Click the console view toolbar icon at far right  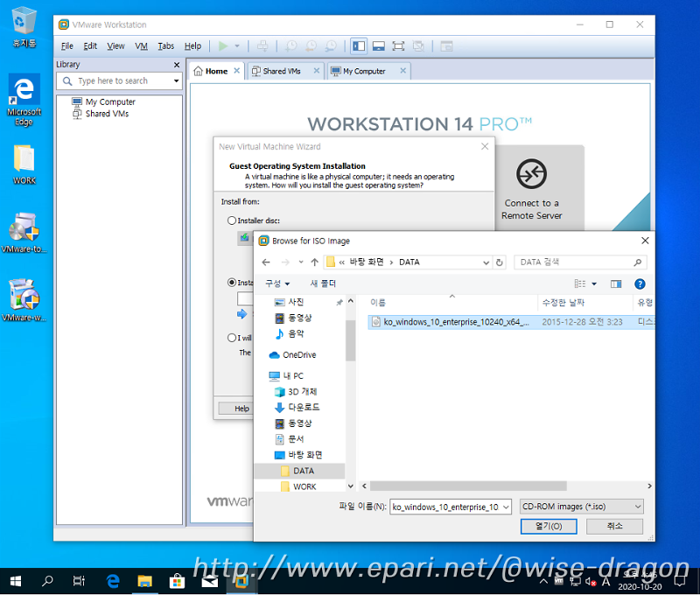click(x=446, y=46)
